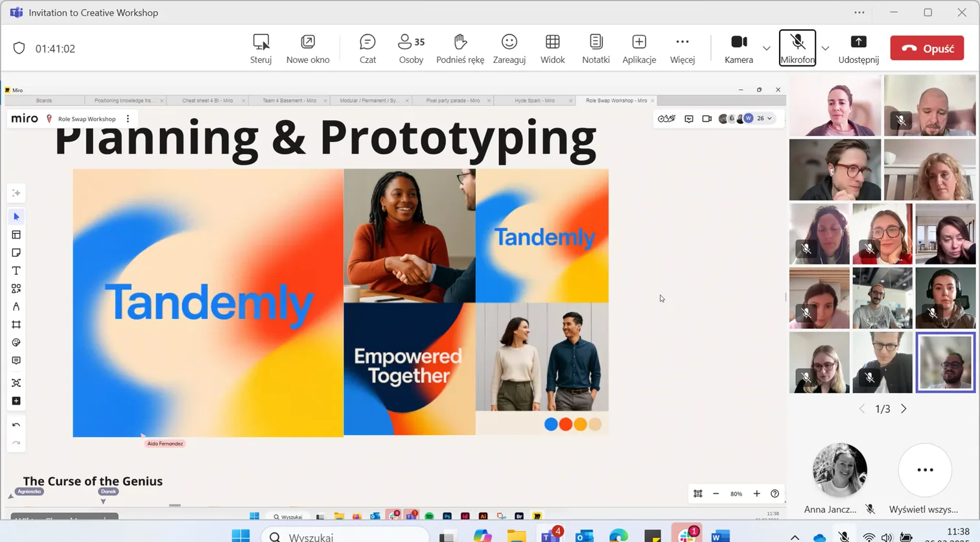980x542 pixels.
Task: Toggle the Mikrofon mute button
Action: point(797,48)
